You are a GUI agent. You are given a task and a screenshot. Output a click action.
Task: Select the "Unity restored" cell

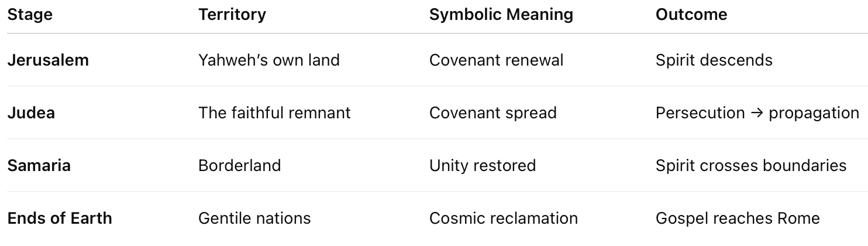[x=482, y=165]
